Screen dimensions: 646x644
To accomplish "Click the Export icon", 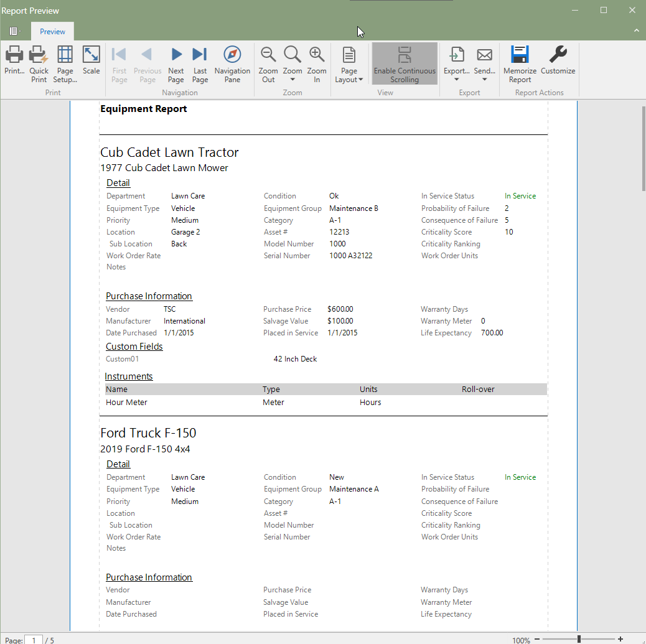I will [x=456, y=54].
